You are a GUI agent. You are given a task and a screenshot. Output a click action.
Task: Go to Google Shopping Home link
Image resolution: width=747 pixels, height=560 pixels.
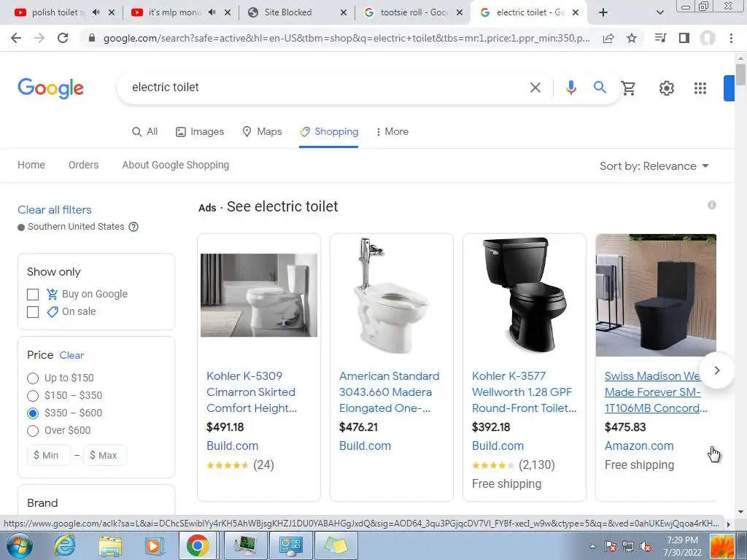(x=31, y=165)
